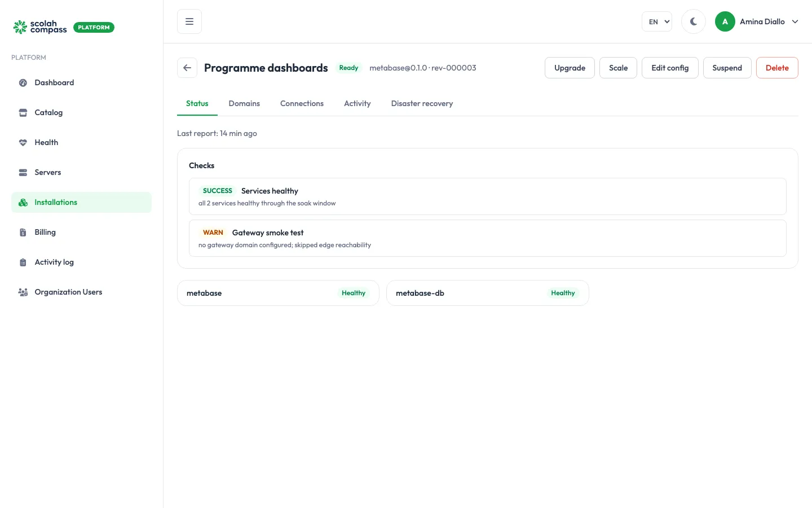Click the Billing invoice icon
Viewport: 812px width, 508px height.
coord(23,233)
